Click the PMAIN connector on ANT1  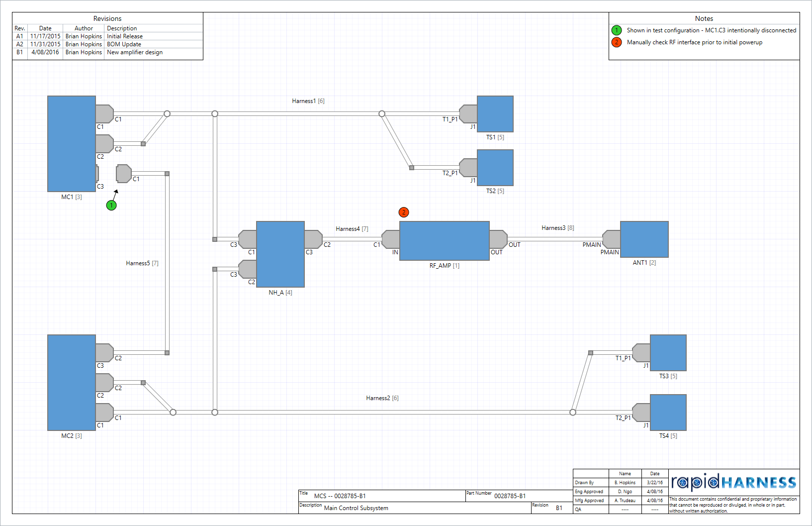click(611, 239)
